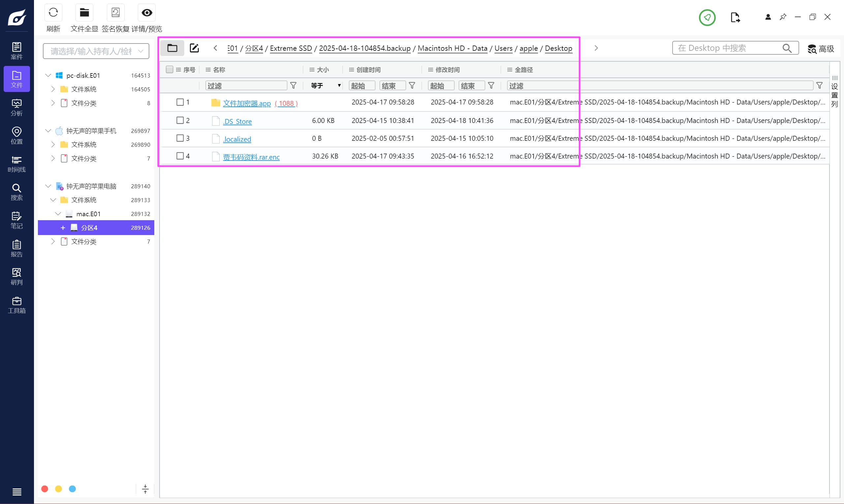844x504 pixels.
Task: Open the 文件 sidebar tab
Action: [x=16, y=79]
